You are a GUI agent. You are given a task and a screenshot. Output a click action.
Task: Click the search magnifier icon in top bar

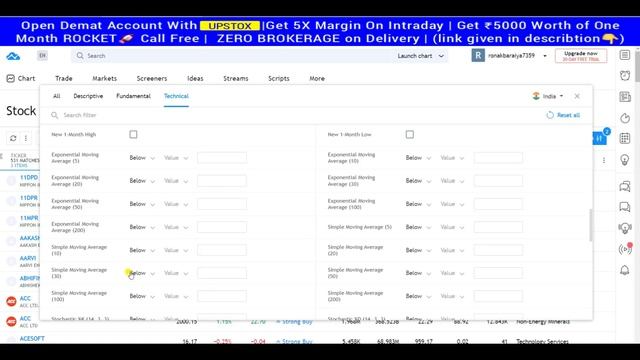pyautogui.click(x=80, y=56)
